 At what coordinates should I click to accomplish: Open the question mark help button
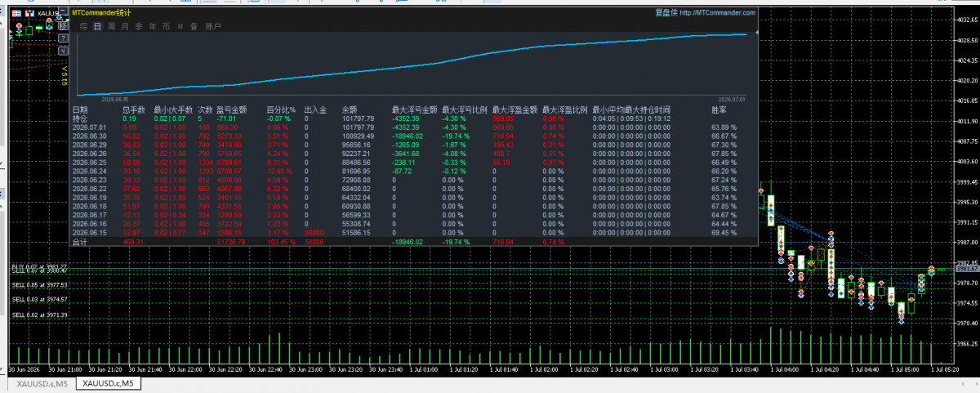[63, 38]
